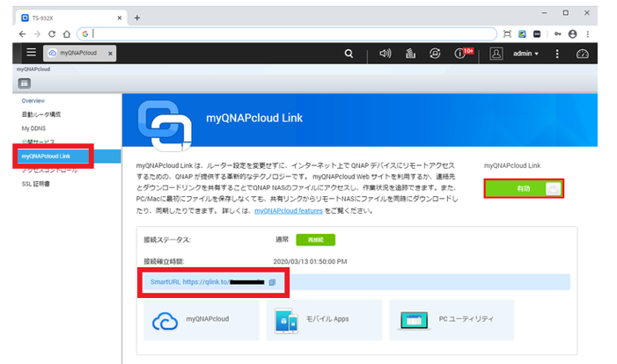
Task: Open the saved passwords key icon
Action: tap(557, 34)
